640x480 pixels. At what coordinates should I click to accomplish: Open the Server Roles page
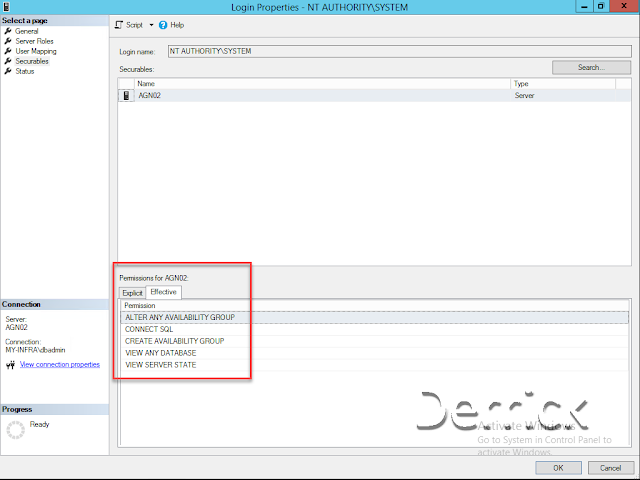tap(34, 41)
